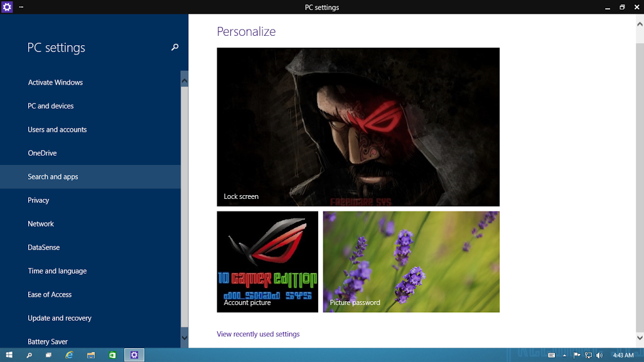Select the PC settings taskbar button
The image size is (644, 362).
[134, 355]
